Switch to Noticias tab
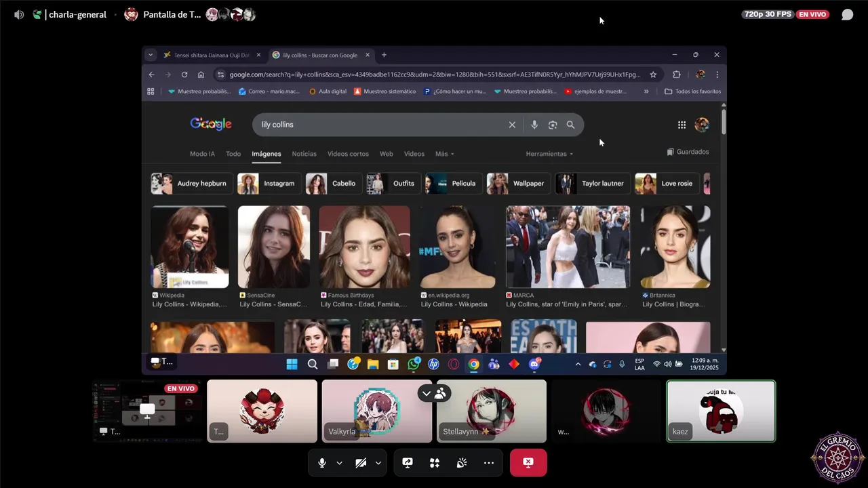 click(x=304, y=154)
